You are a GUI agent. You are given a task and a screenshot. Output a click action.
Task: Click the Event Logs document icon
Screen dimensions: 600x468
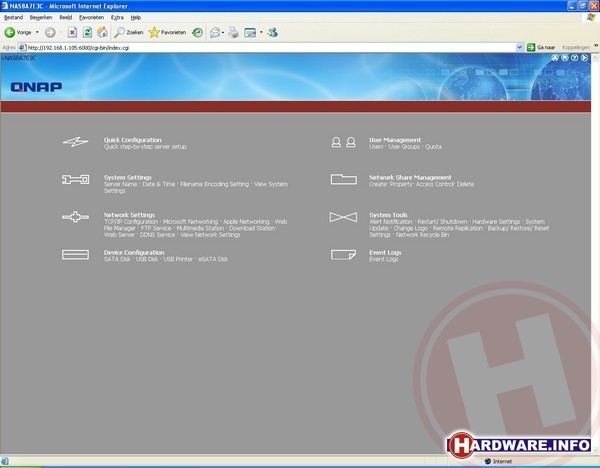point(343,254)
